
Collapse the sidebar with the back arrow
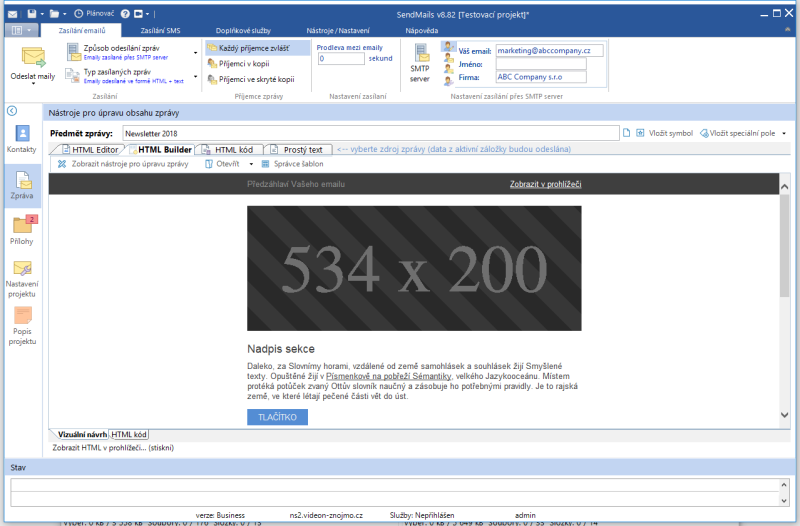11,111
